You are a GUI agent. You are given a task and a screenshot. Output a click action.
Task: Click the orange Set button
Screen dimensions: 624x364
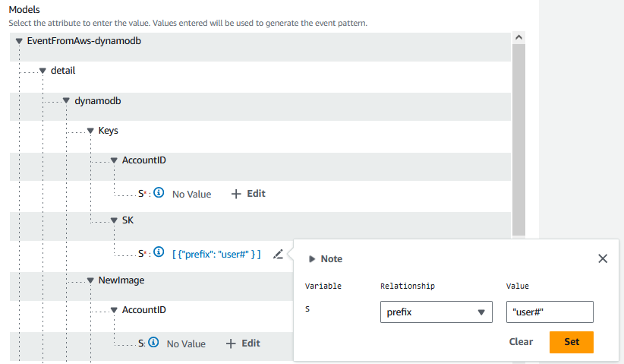point(571,342)
